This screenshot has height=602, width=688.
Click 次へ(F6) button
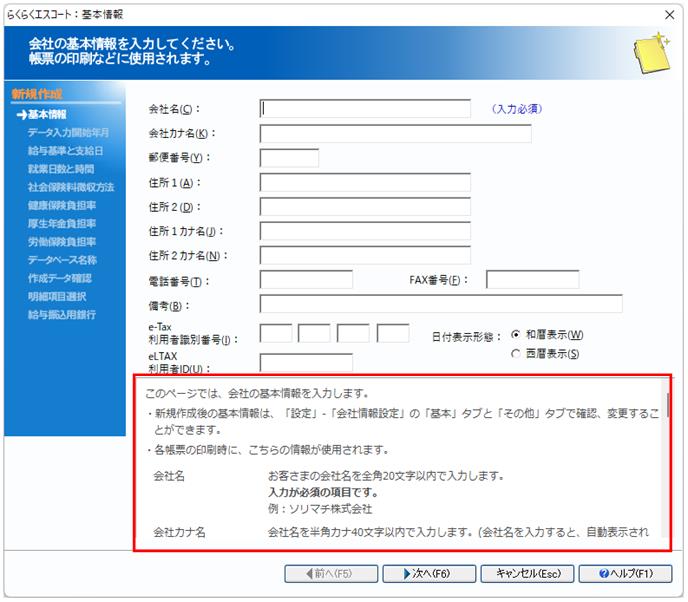[x=429, y=573]
